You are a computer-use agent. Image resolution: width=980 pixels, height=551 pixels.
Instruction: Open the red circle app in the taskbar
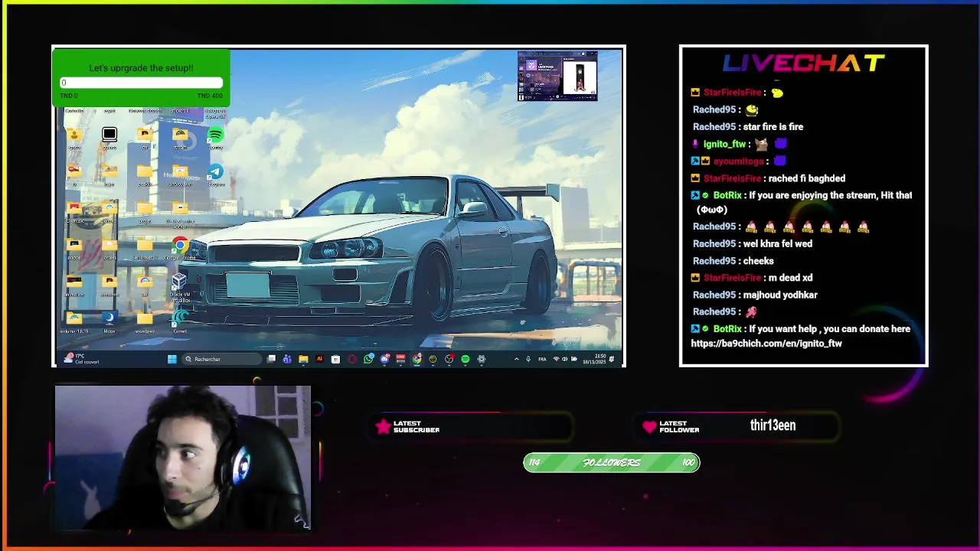[351, 359]
